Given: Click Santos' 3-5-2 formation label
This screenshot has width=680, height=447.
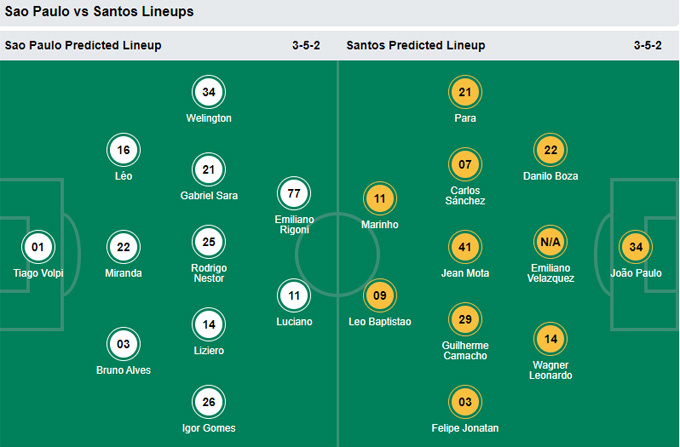Looking at the screenshot, I should [x=647, y=45].
